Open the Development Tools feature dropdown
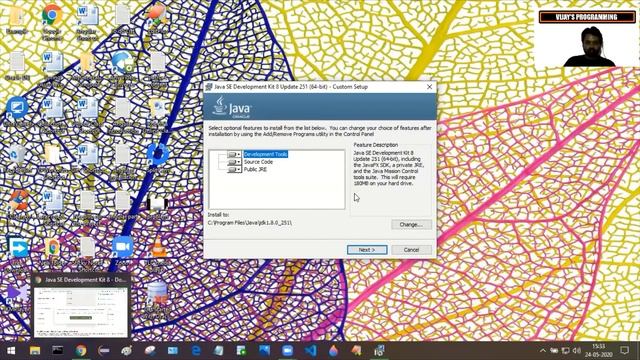This screenshot has width=640, height=360. click(x=234, y=154)
